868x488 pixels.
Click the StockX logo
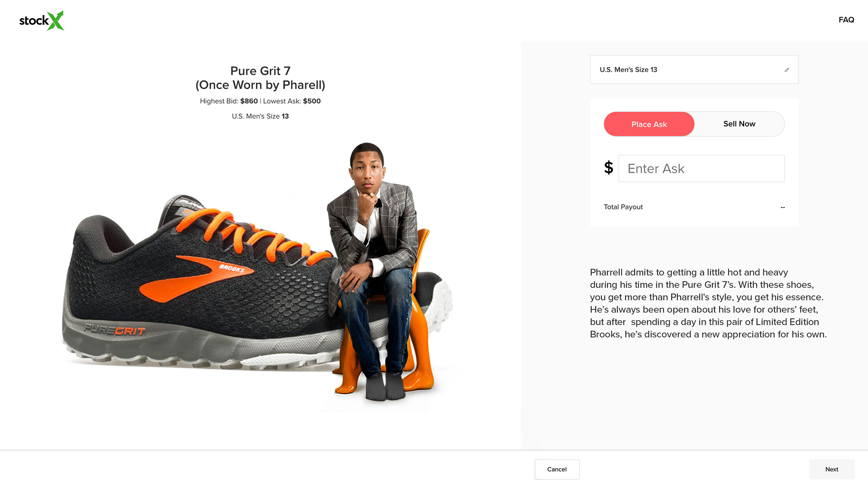pyautogui.click(x=42, y=21)
